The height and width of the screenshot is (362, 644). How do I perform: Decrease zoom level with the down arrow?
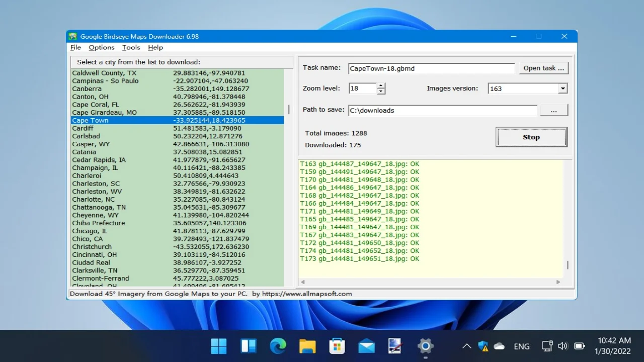coord(381,91)
